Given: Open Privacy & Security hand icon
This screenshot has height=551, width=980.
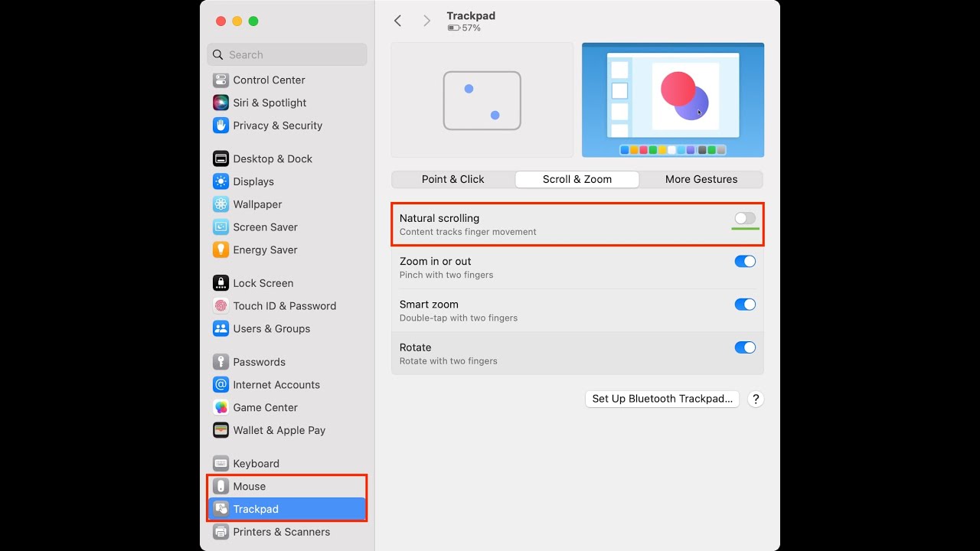Looking at the screenshot, I should 221,126.
